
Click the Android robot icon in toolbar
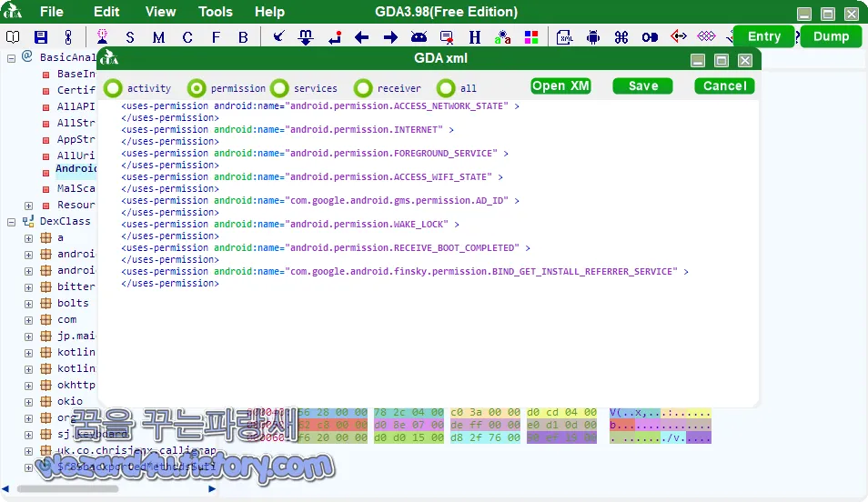pyautogui.click(x=593, y=37)
